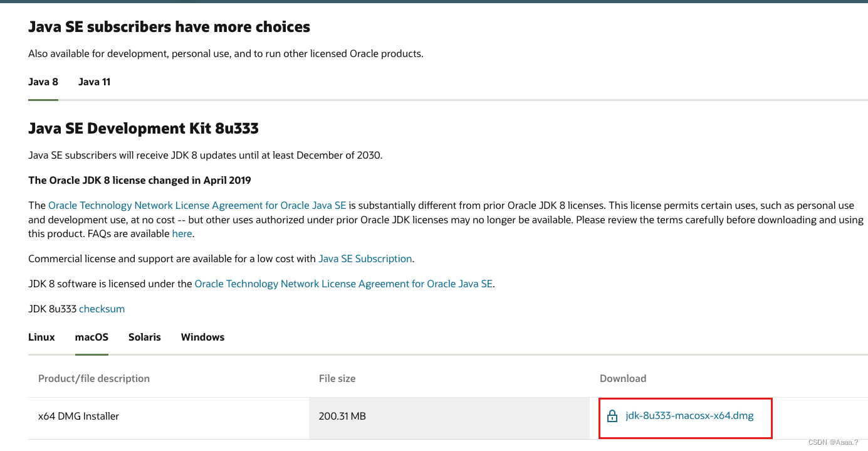Click the Download column header
The width and height of the screenshot is (868, 451).
pyautogui.click(x=623, y=379)
